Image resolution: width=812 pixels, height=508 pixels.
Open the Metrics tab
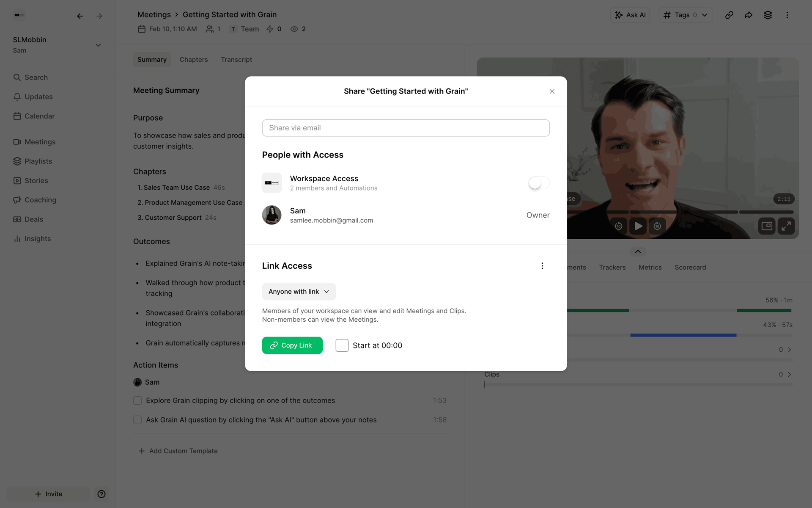click(x=650, y=268)
